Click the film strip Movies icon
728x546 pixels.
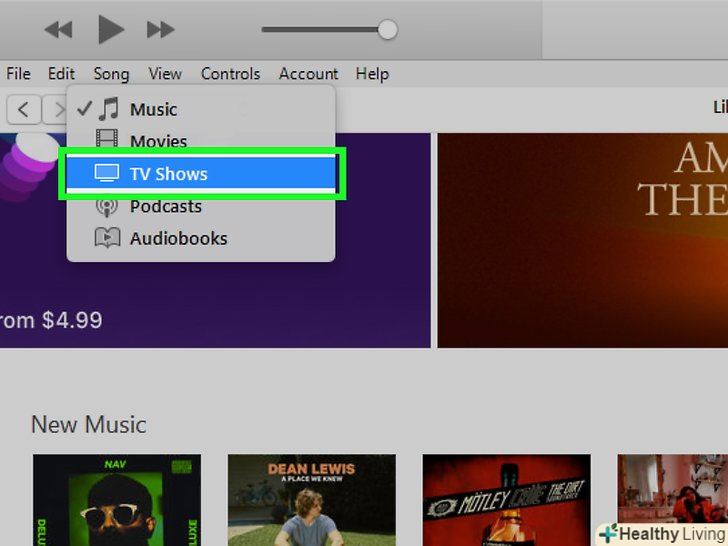[107, 139]
